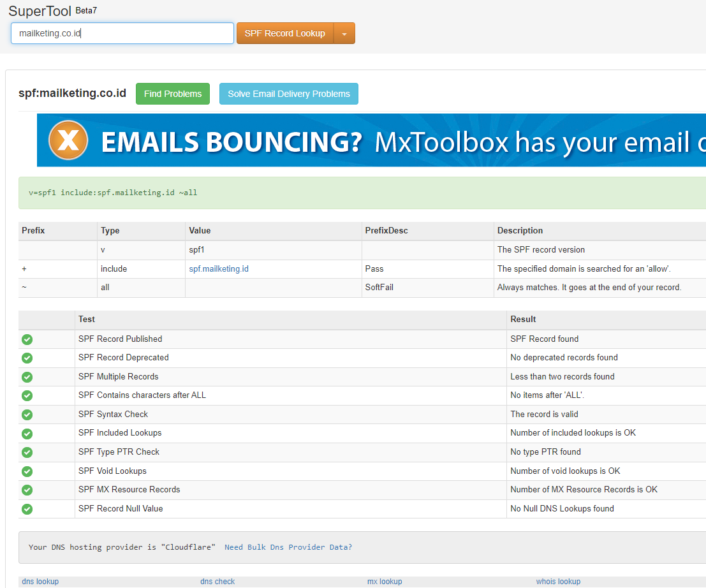Click the Find Problems button
This screenshot has width=706, height=588.
173,94
